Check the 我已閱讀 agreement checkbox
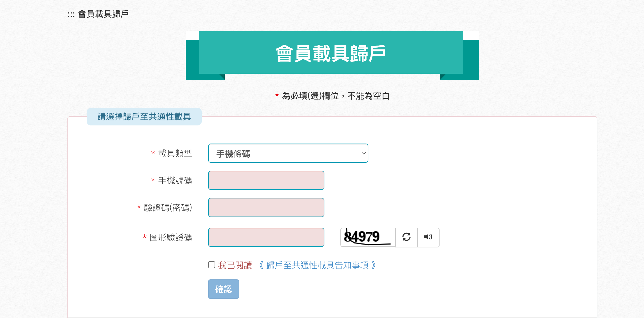This screenshot has width=644, height=318. point(212,265)
